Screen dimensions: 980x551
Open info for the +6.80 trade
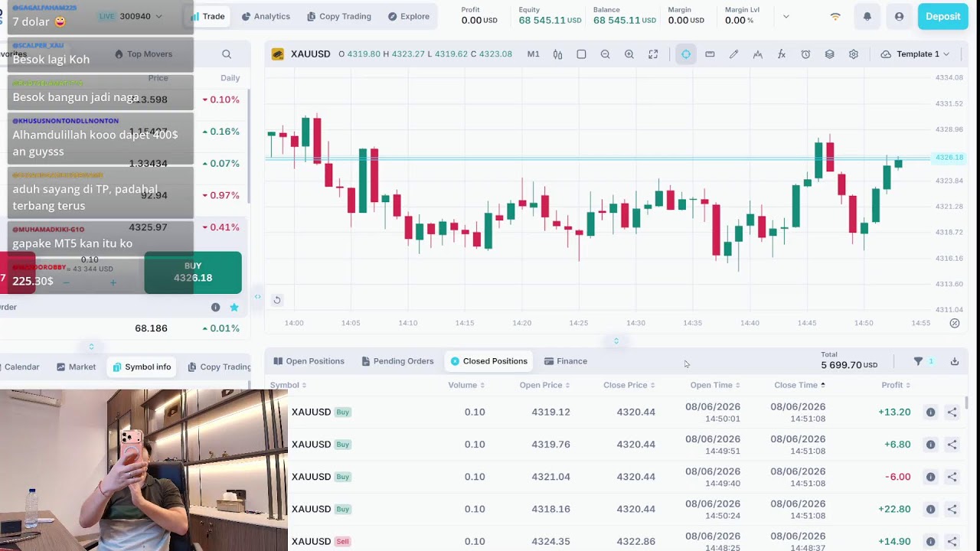(930, 445)
